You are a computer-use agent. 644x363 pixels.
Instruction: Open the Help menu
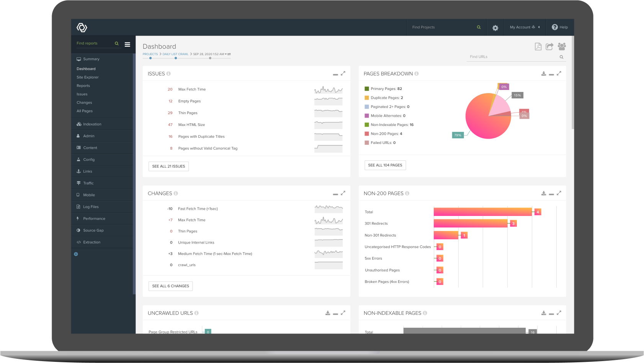(559, 27)
